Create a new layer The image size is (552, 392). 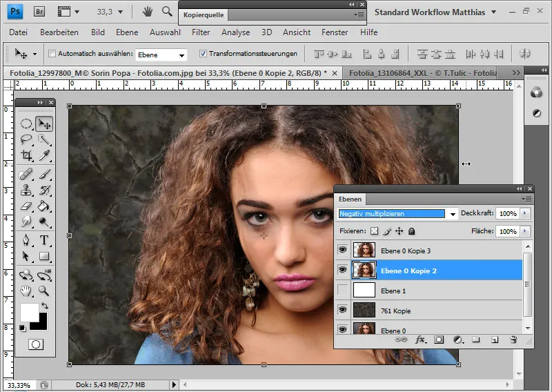point(495,340)
